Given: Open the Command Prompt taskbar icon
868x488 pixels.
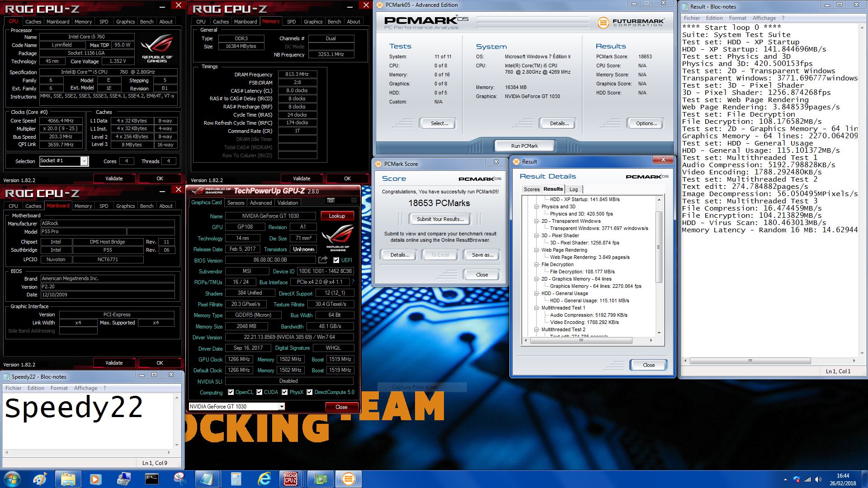Looking at the screenshot, I should pyautogui.click(x=152, y=479).
